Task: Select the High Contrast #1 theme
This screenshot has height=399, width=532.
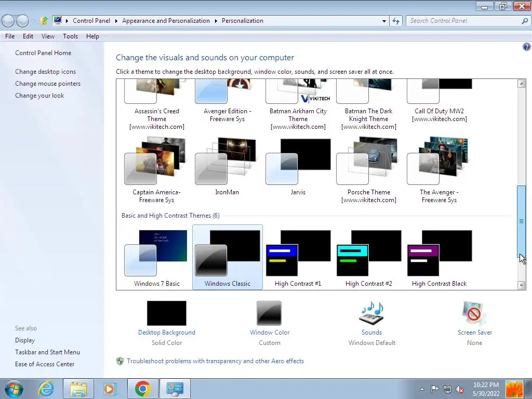Action: tap(298, 258)
